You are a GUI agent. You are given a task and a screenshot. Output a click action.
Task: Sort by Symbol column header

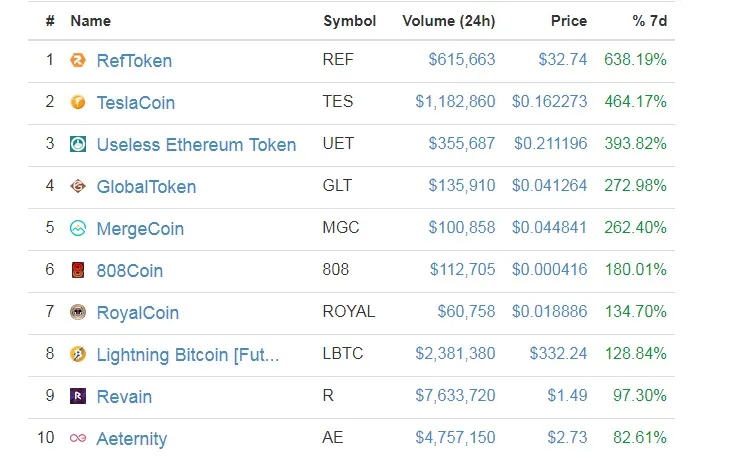[350, 21]
